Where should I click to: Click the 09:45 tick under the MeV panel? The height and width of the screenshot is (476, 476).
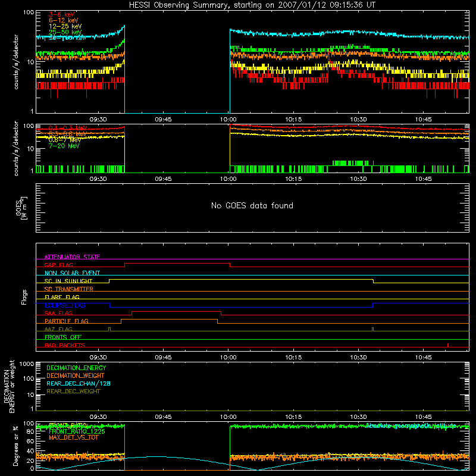click(163, 179)
